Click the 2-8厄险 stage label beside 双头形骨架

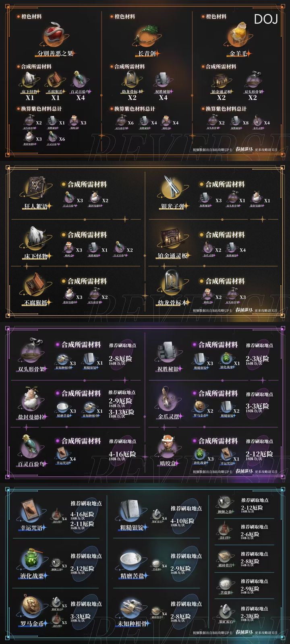click(120, 359)
